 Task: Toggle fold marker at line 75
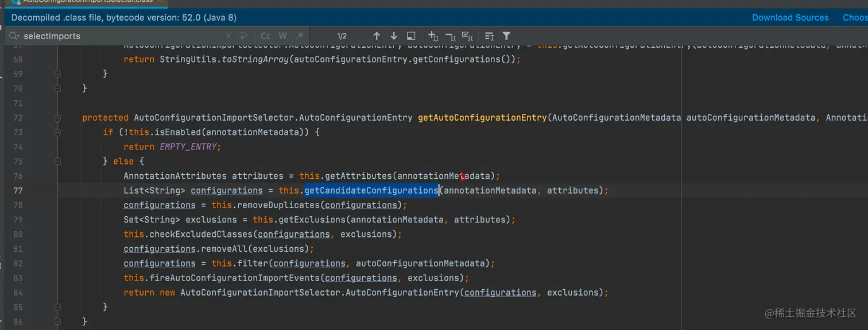(57, 162)
